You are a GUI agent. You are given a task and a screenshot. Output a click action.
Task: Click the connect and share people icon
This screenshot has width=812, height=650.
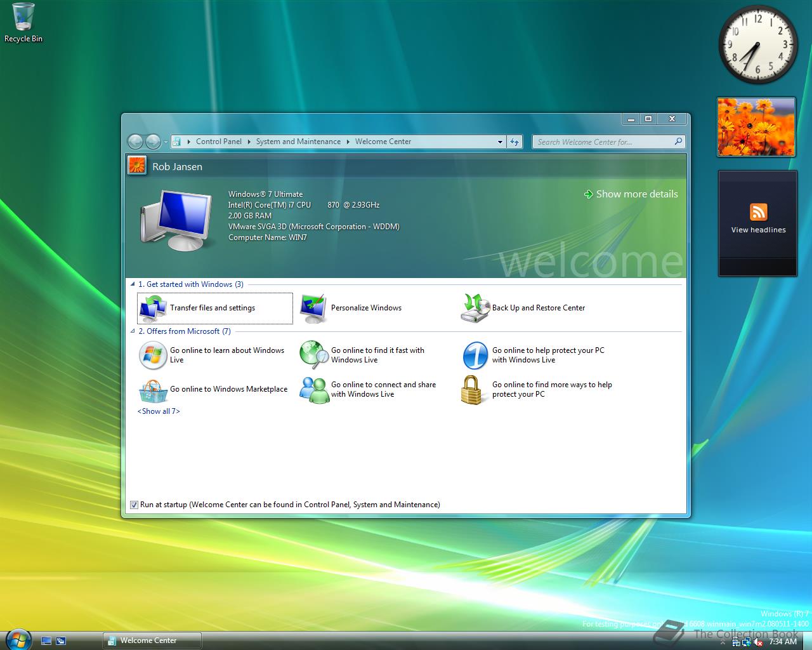pyautogui.click(x=313, y=390)
